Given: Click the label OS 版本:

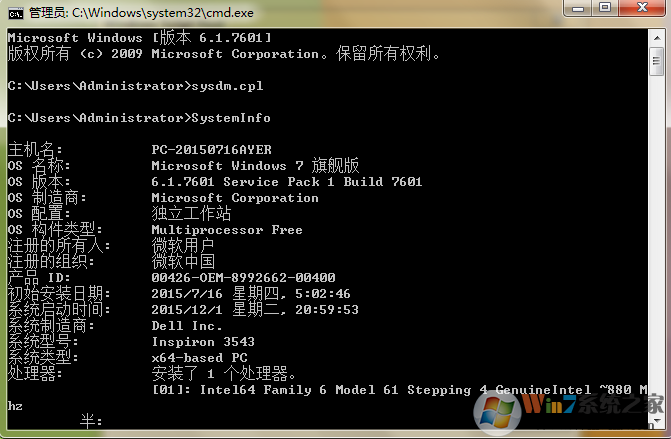Looking at the screenshot, I should click(x=39, y=181).
